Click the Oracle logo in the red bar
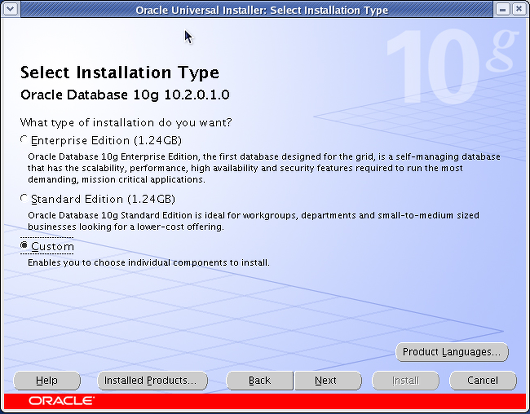Screen dimensions: 530x414 tap(62, 401)
